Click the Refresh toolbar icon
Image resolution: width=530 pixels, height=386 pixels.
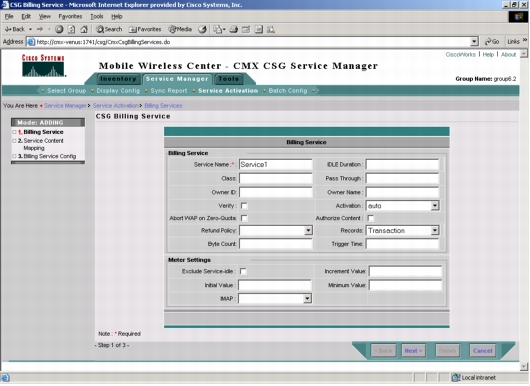[71, 29]
